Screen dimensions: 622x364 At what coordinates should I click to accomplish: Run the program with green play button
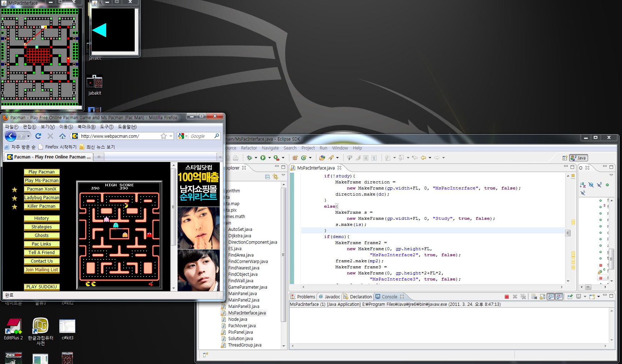[x=263, y=158]
